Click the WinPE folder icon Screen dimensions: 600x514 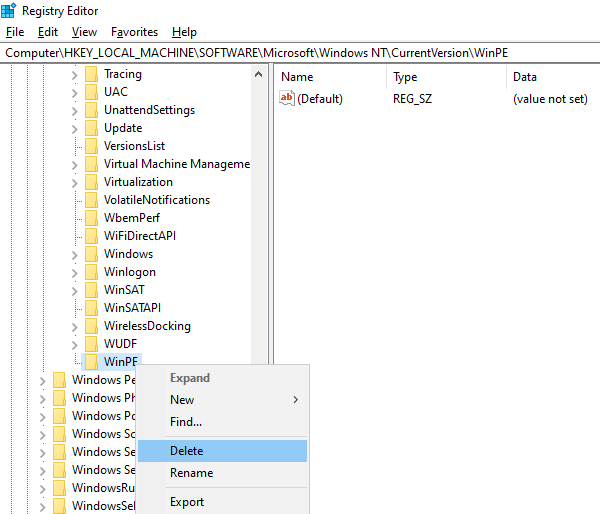pos(91,362)
